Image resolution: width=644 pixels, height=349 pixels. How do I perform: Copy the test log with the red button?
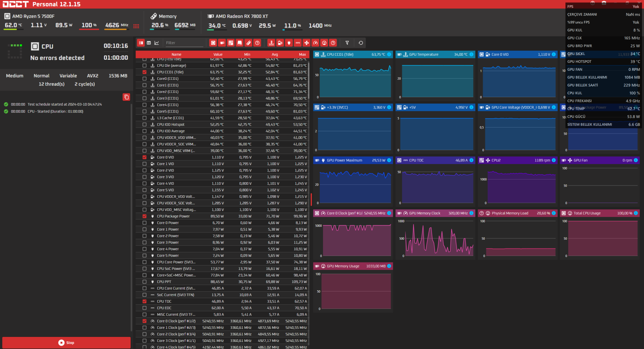pos(126,97)
